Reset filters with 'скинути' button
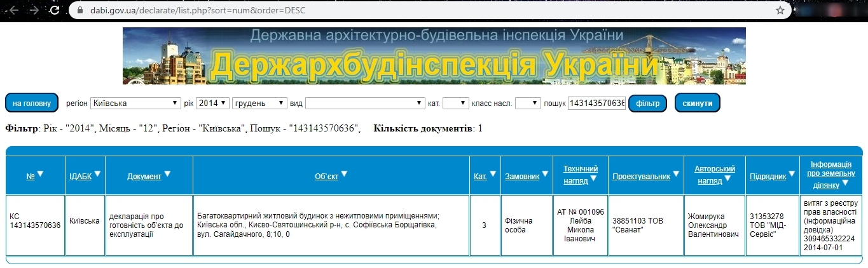 [x=698, y=103]
